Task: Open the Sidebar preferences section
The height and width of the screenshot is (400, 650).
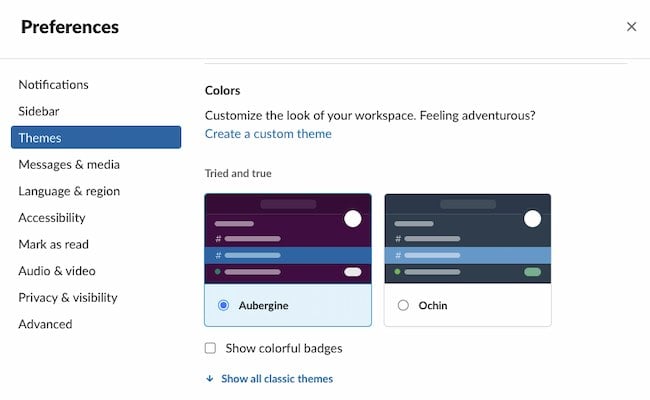Action: [x=39, y=111]
